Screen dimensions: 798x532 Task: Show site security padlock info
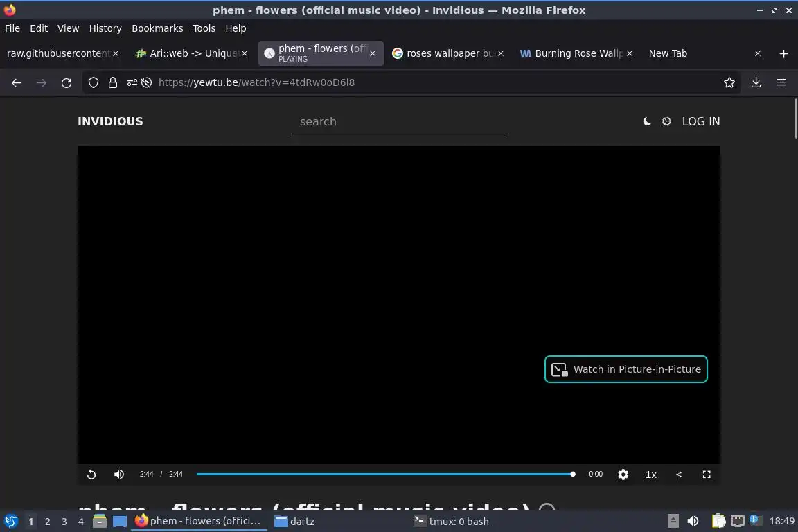click(113, 82)
